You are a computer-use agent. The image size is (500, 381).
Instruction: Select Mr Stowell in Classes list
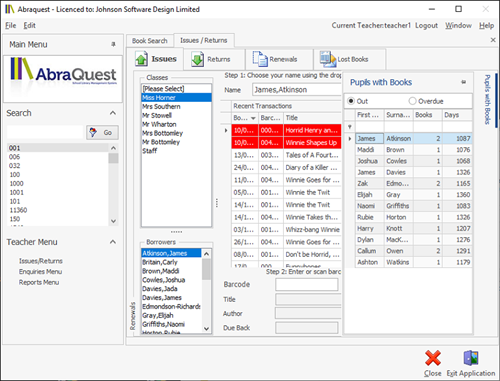click(176, 115)
